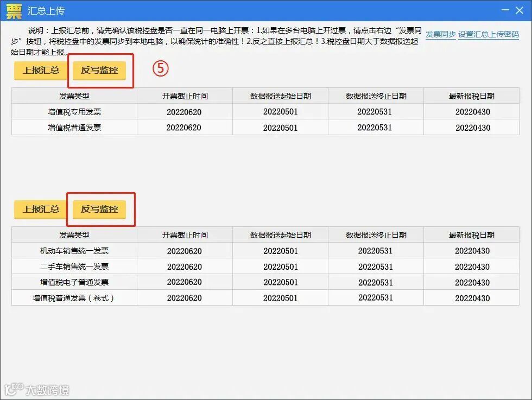The width and height of the screenshot is (532, 400).
Task: Click upper table header 开票截止时间
Action: point(185,96)
